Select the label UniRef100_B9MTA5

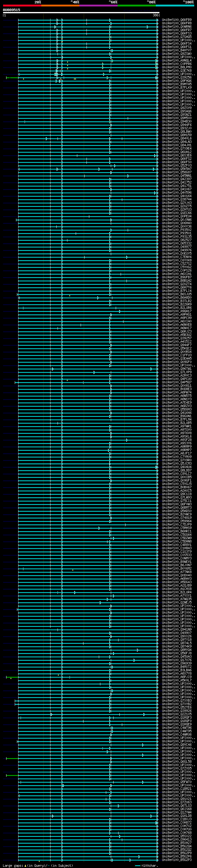pos(177,84)
